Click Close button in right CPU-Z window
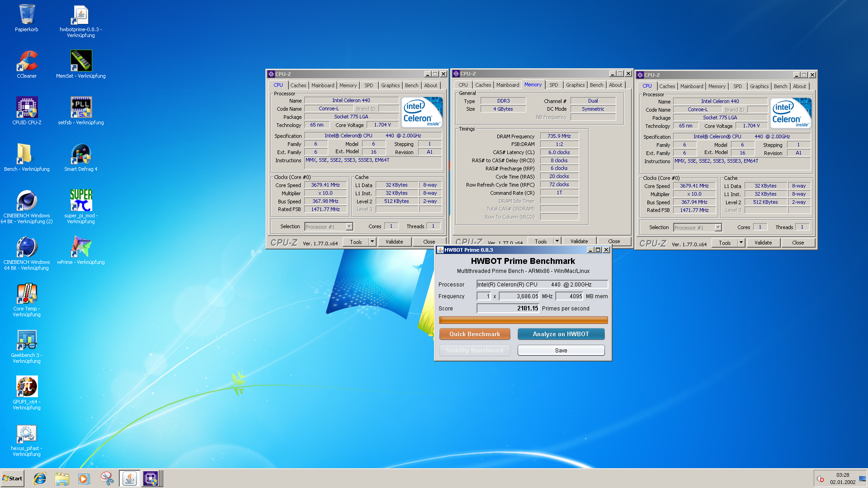This screenshot has width=868, height=488. coord(798,243)
